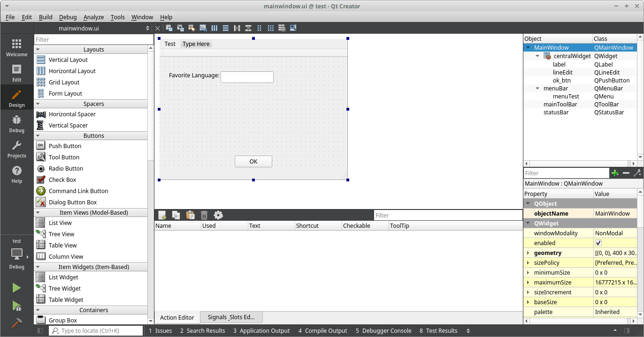Expand the geometry property row

point(528,253)
